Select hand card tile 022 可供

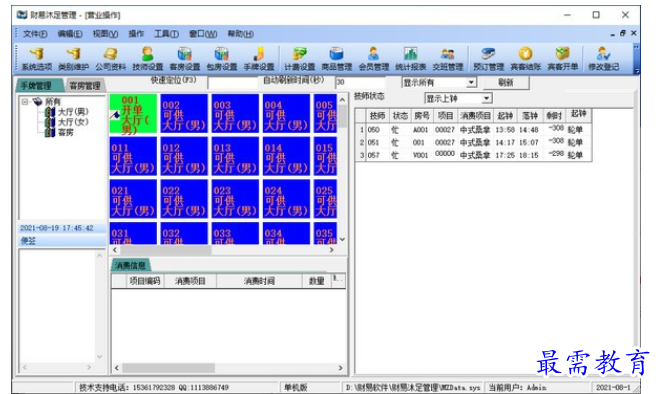coord(184,199)
